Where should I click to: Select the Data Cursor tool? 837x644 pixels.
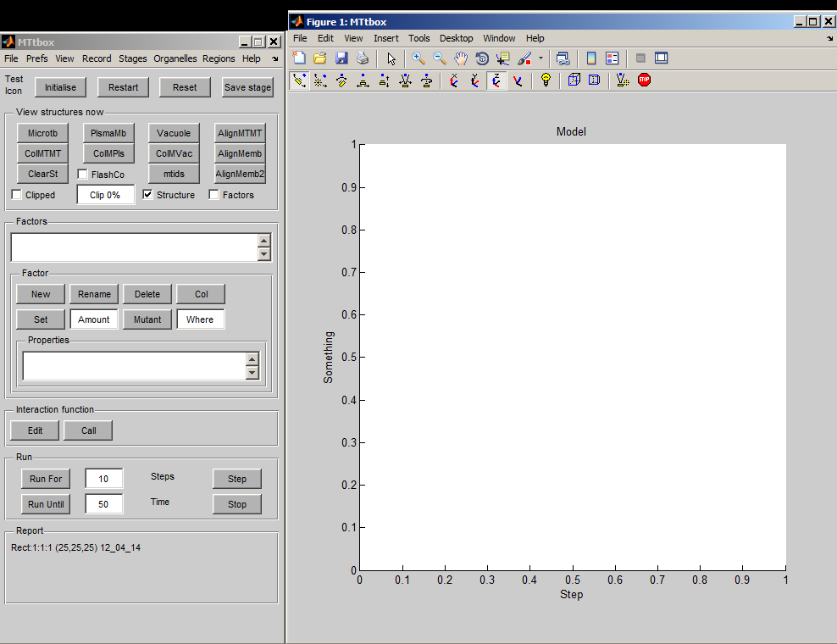click(x=503, y=58)
